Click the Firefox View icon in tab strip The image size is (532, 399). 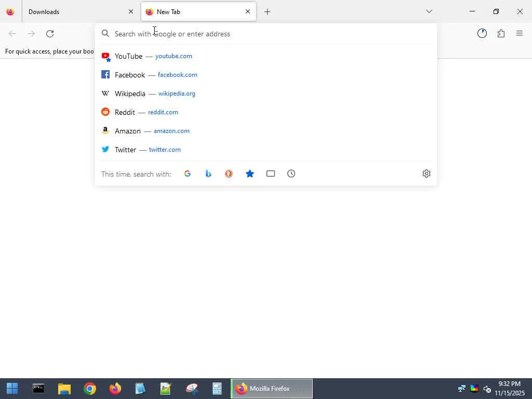coord(10,12)
